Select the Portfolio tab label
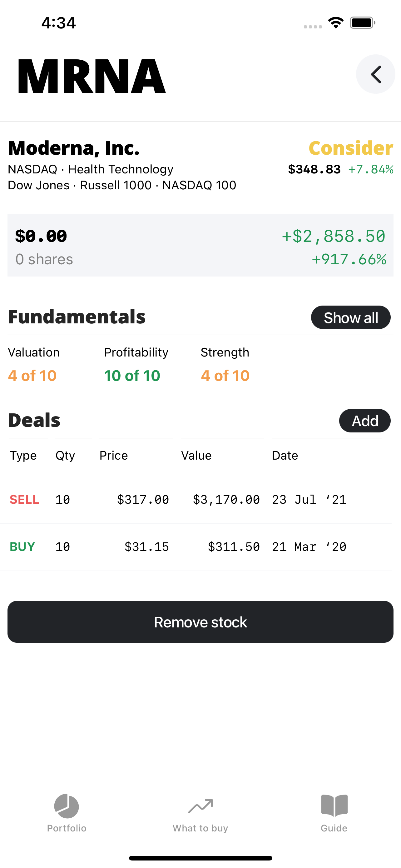Screen dimensions: 401x868 [67, 828]
